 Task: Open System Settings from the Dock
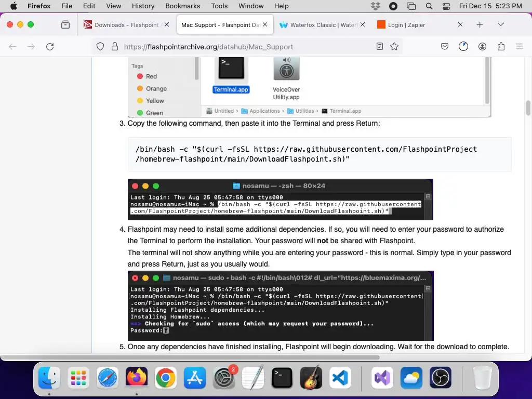[224, 378]
